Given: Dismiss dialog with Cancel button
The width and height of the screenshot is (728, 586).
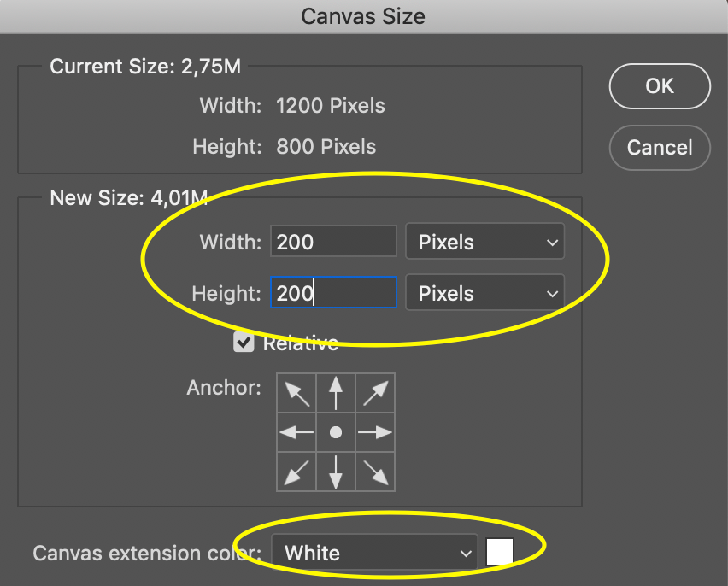Looking at the screenshot, I should (660, 148).
